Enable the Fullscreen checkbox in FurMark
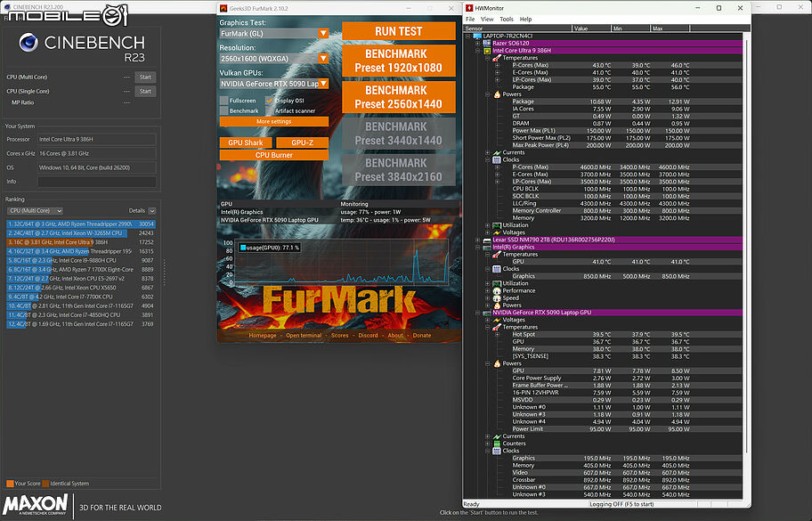 click(x=223, y=101)
